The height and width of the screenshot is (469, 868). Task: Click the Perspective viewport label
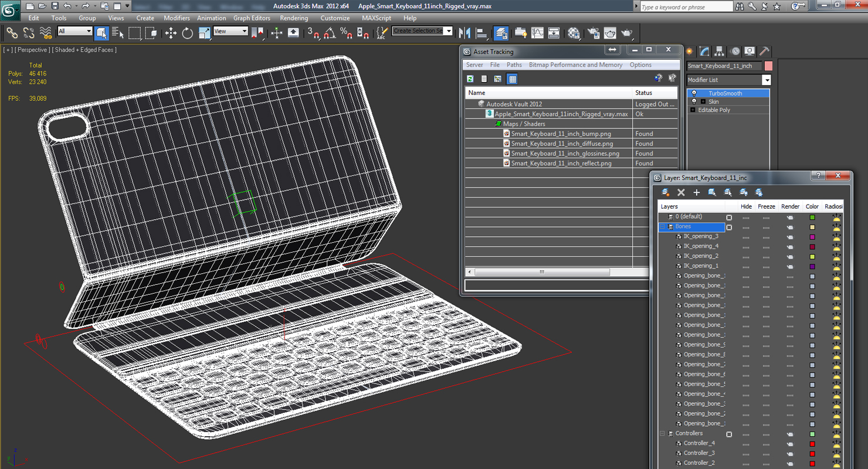point(32,50)
